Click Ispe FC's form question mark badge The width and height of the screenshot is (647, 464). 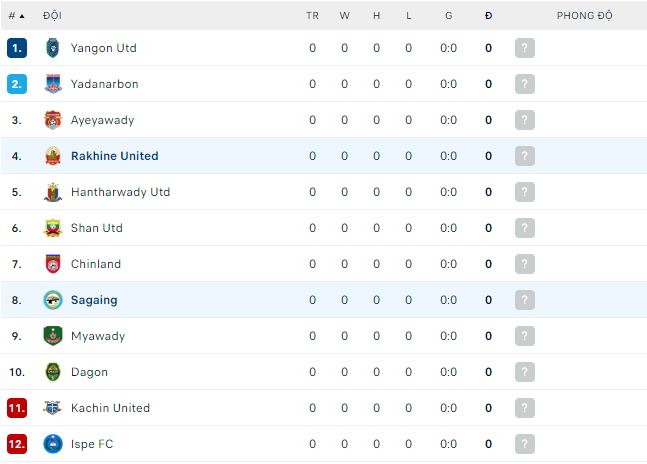(525, 444)
